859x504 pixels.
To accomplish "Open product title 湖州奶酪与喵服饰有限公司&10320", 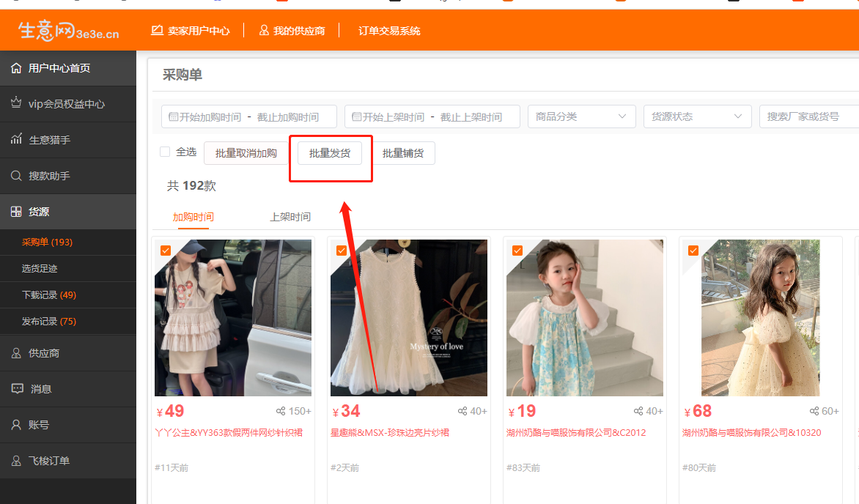I will 752,433.
